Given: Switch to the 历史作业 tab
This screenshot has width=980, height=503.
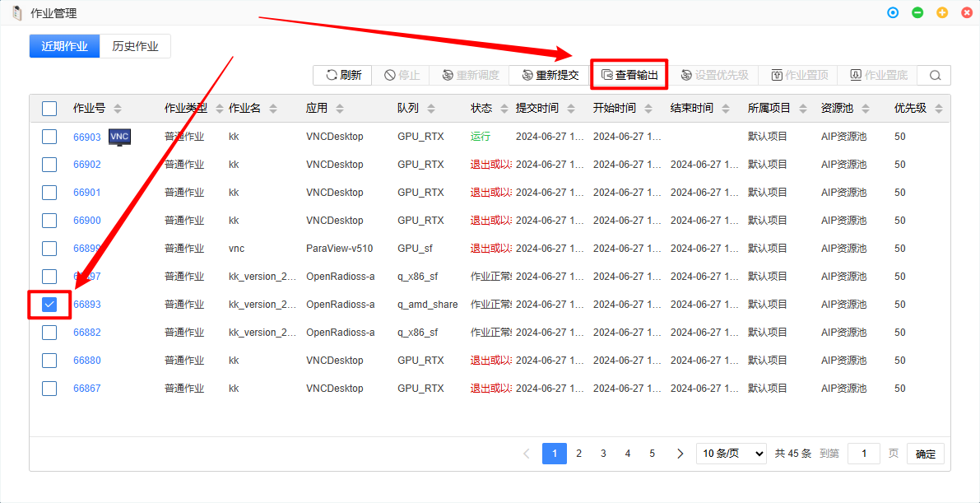Looking at the screenshot, I should [135, 45].
